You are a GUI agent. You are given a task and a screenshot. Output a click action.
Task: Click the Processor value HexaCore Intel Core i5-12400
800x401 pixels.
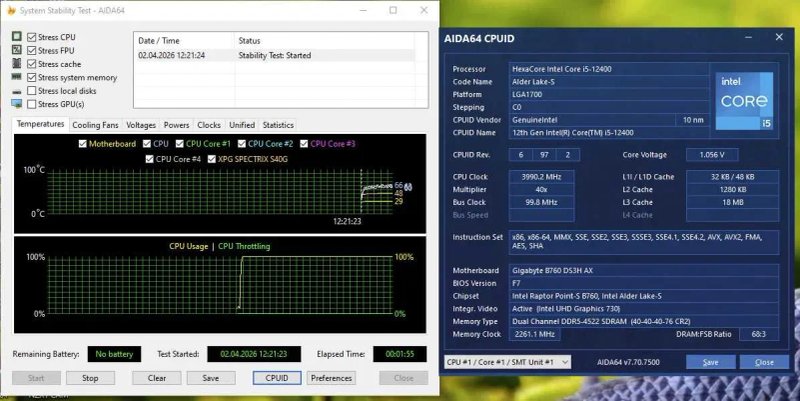pos(609,69)
